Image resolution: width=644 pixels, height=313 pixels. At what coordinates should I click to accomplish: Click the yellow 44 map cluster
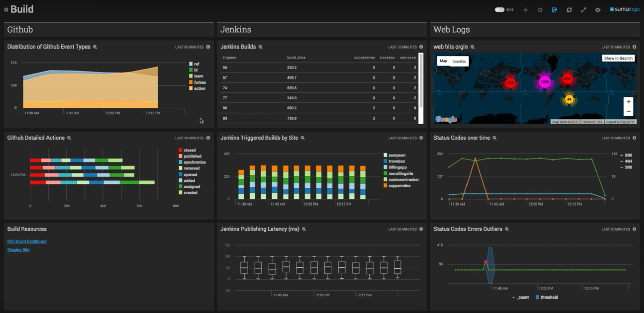(569, 99)
